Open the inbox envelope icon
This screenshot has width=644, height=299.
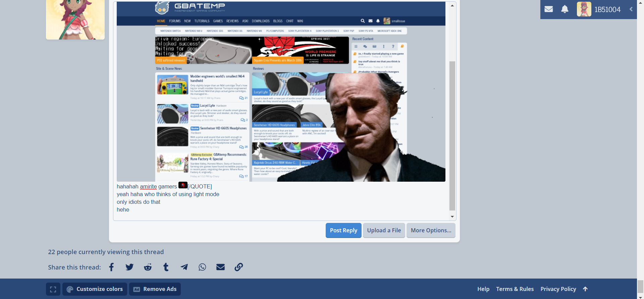(549, 9)
